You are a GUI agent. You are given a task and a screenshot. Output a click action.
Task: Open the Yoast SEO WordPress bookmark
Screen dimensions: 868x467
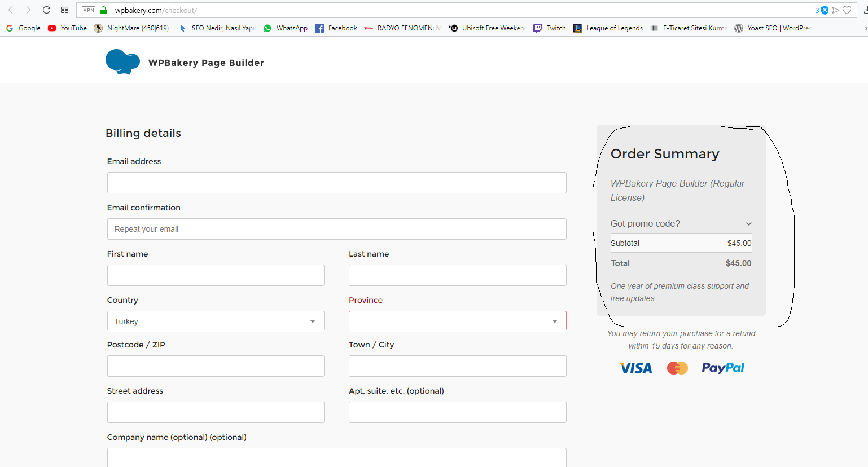(773, 28)
